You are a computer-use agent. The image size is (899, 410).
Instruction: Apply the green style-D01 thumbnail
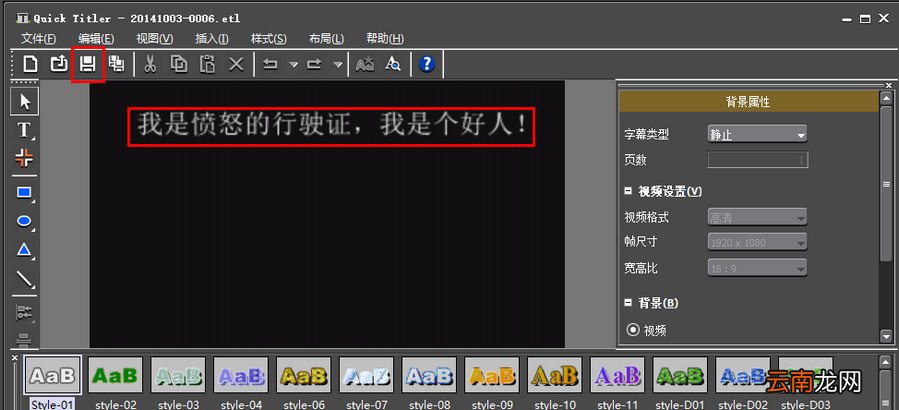[680, 375]
